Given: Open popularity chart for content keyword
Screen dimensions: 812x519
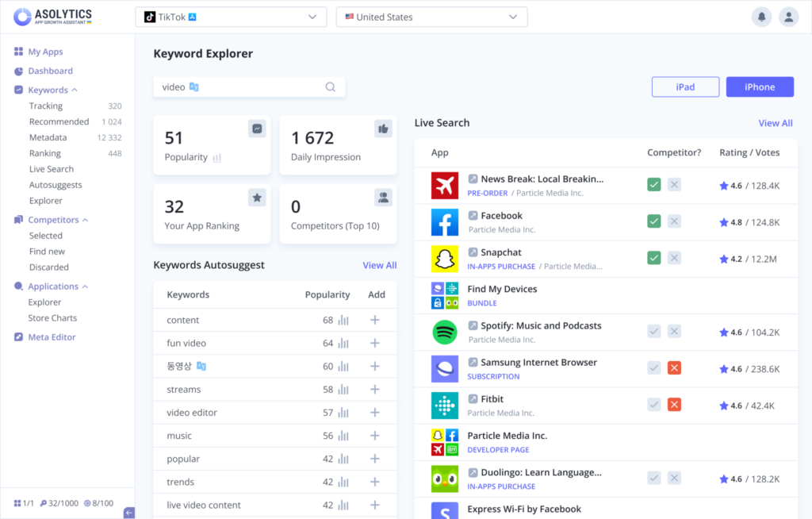Looking at the screenshot, I should point(343,320).
